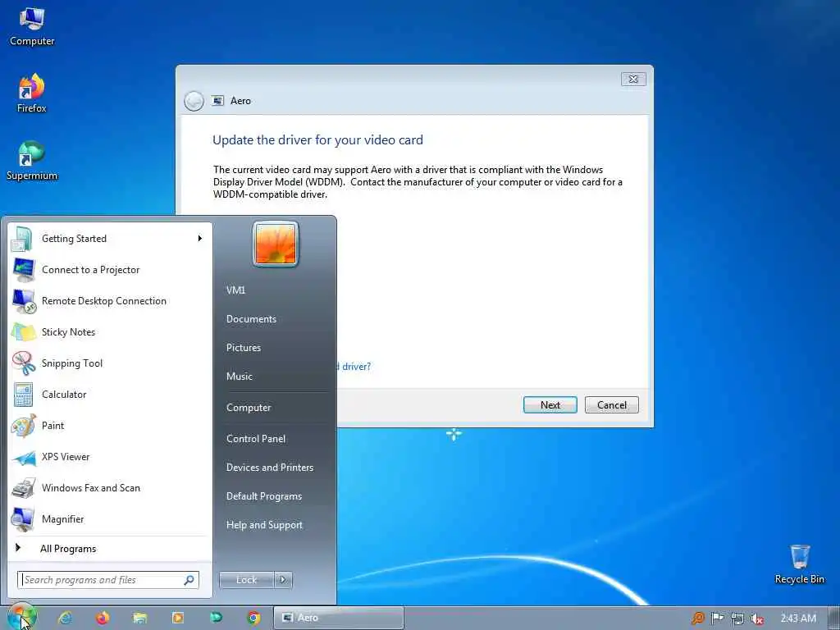Click the Remote Desktop Connection icon
The height and width of the screenshot is (630, 840).
24,301
